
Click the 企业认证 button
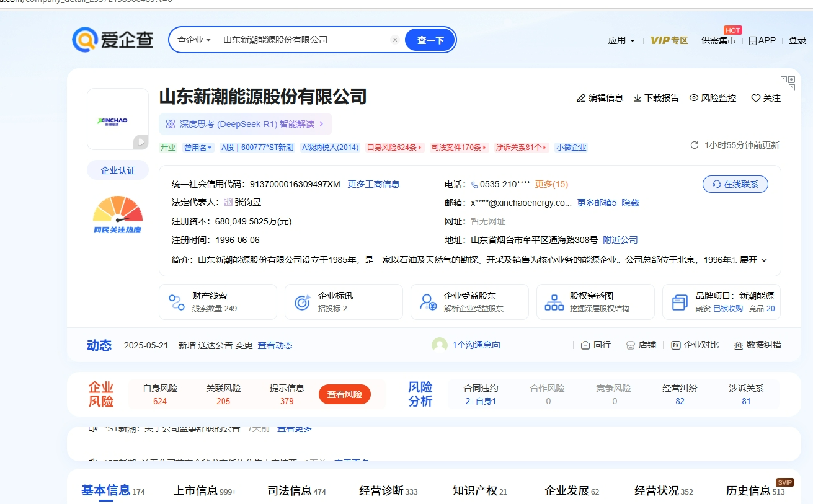[x=118, y=170]
